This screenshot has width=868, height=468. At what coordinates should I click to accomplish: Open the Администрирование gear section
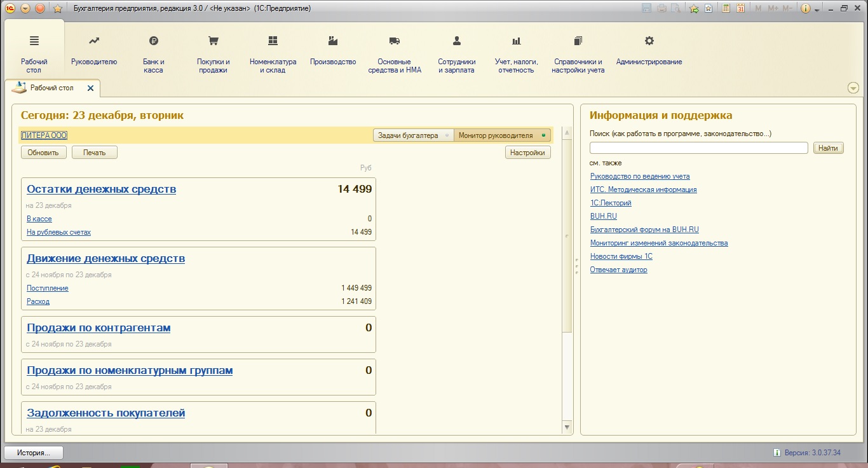pos(649,51)
